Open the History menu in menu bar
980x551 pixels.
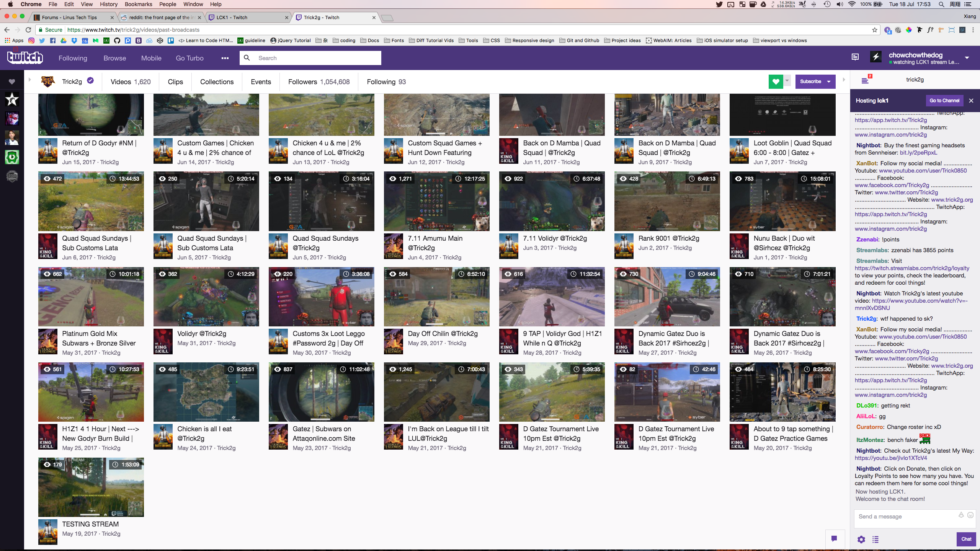click(x=109, y=4)
